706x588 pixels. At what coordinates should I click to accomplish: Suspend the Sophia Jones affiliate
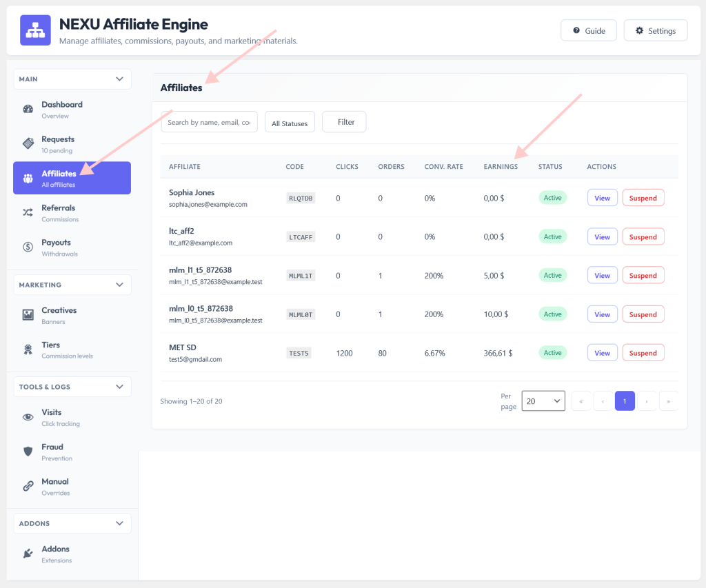coord(643,198)
